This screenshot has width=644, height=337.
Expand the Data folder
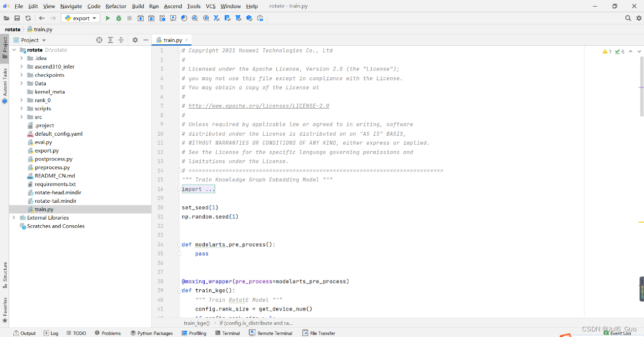tap(22, 83)
